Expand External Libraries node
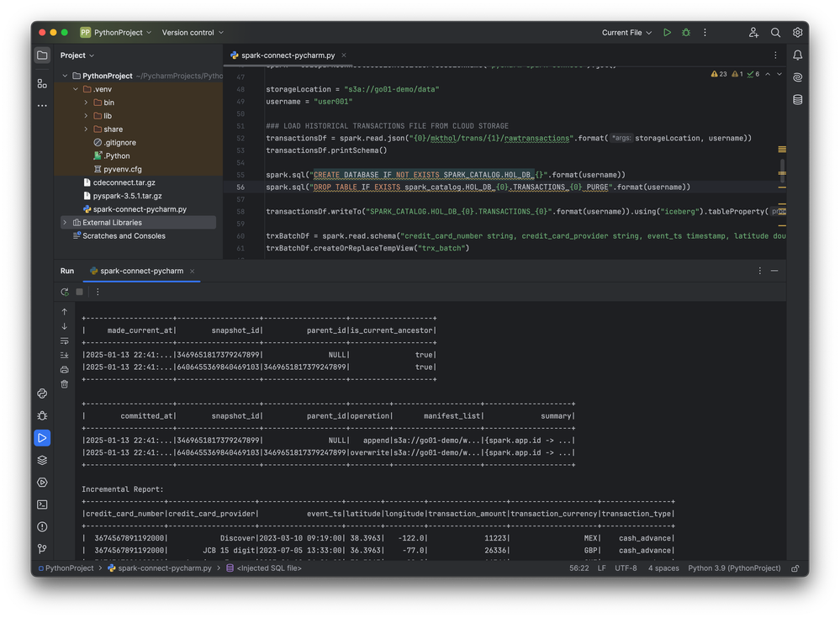This screenshot has height=618, width=840. (x=65, y=222)
